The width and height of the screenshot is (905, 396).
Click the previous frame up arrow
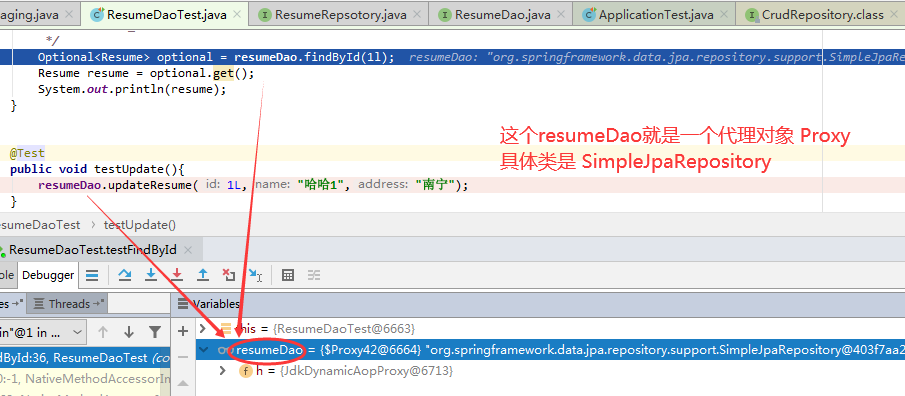click(x=103, y=332)
